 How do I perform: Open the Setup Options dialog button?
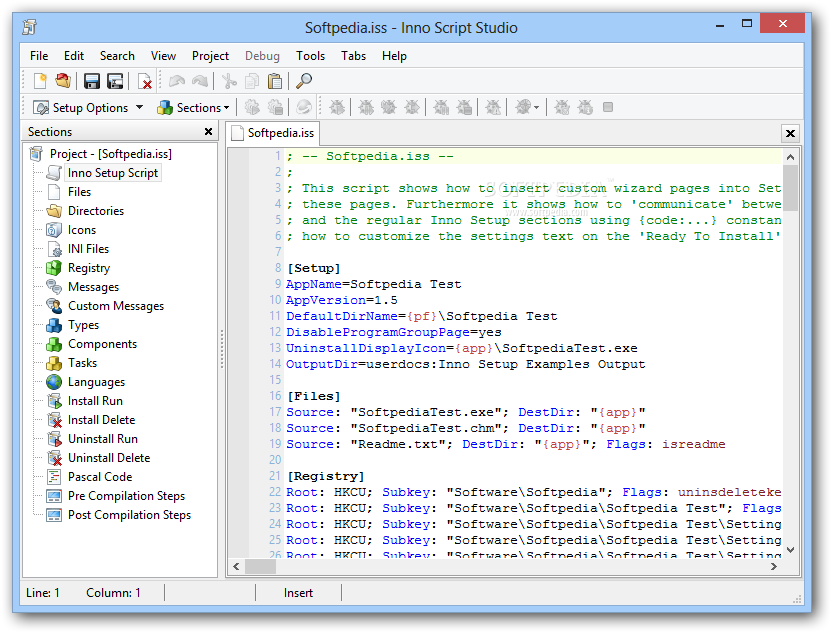tap(81, 108)
